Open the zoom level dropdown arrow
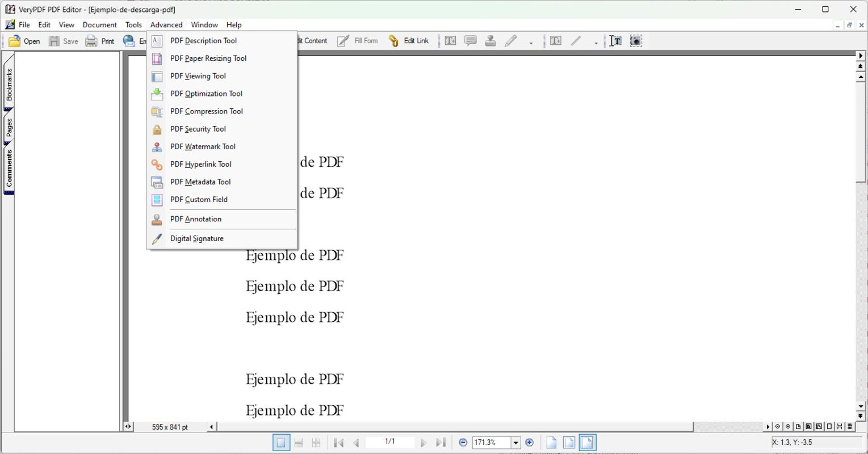This screenshot has width=868, height=454. pos(515,443)
